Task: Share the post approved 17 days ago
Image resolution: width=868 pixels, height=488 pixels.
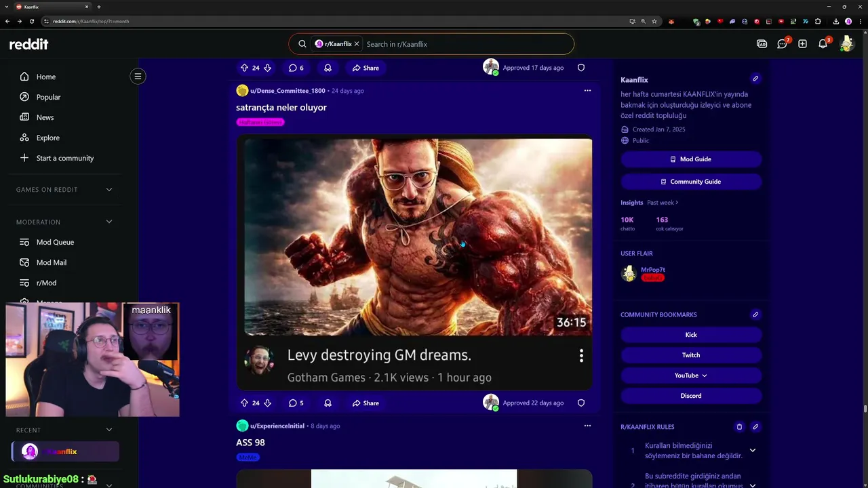Action: point(366,68)
